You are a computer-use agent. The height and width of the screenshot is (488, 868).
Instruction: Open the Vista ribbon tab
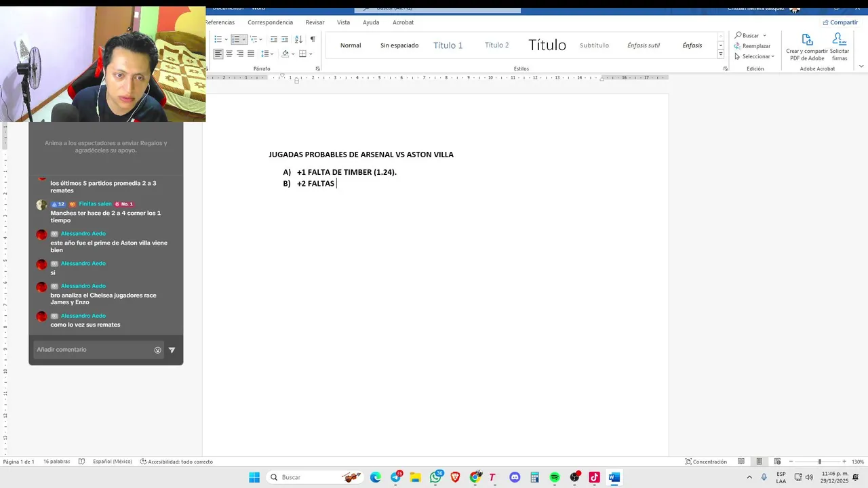(x=344, y=22)
